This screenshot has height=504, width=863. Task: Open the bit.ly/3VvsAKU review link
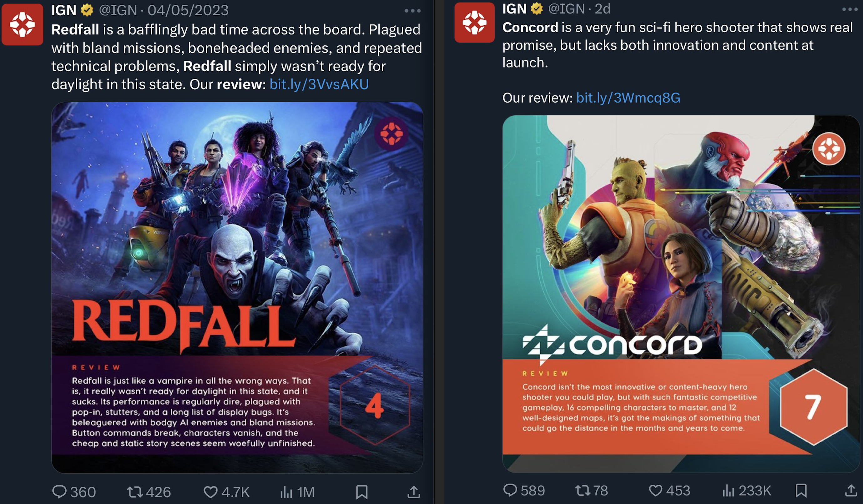(x=319, y=84)
